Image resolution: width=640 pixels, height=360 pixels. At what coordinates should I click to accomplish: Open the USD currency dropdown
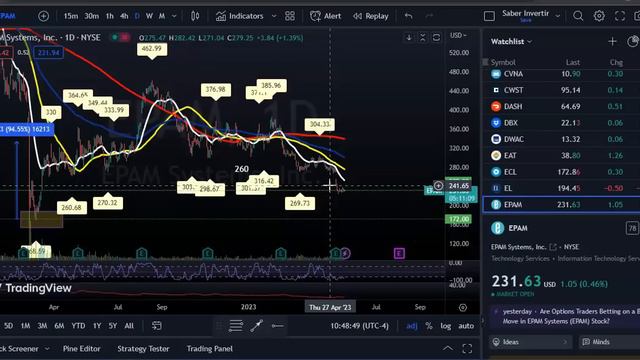click(x=458, y=36)
